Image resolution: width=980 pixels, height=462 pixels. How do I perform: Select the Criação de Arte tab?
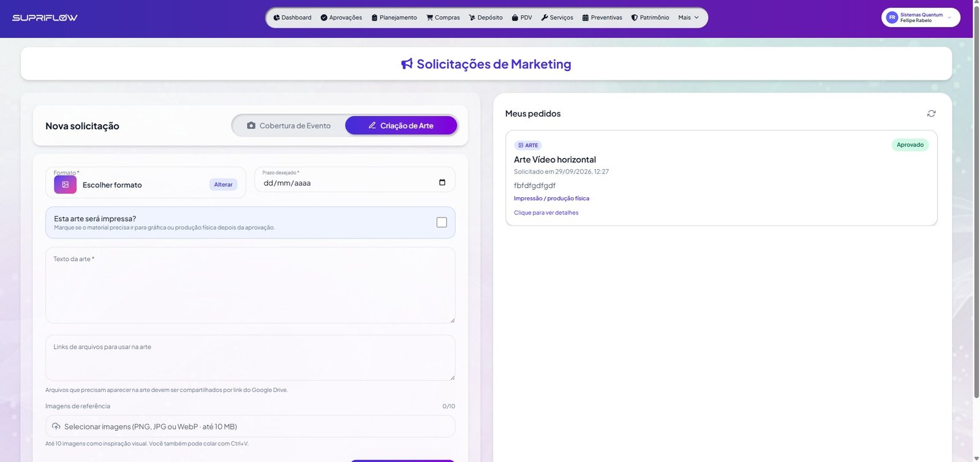point(401,126)
